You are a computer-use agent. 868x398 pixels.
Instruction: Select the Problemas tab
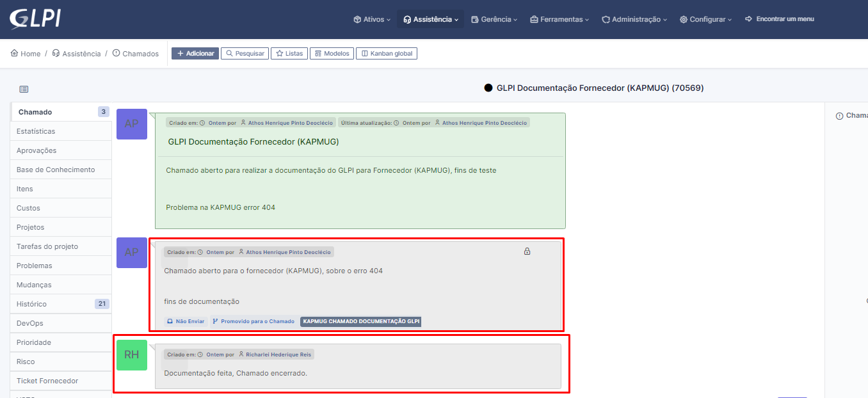click(61, 266)
